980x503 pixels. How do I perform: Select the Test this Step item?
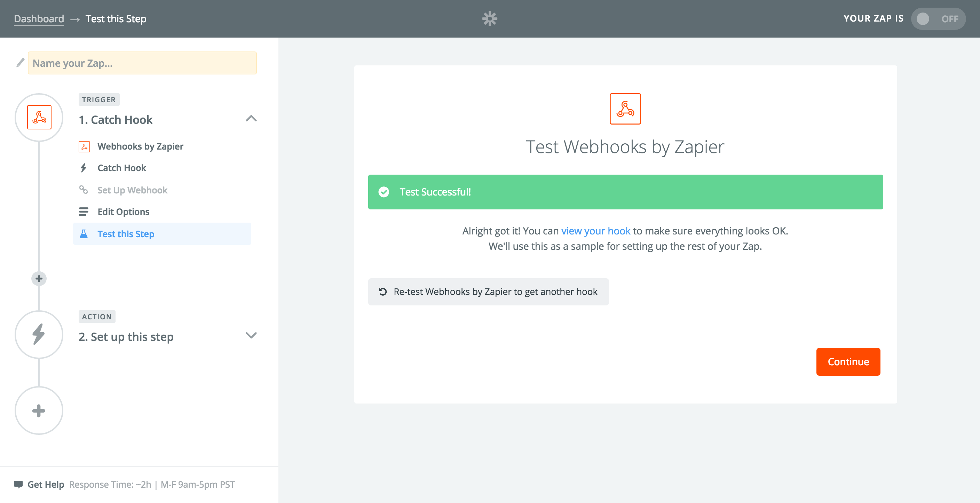pos(162,234)
